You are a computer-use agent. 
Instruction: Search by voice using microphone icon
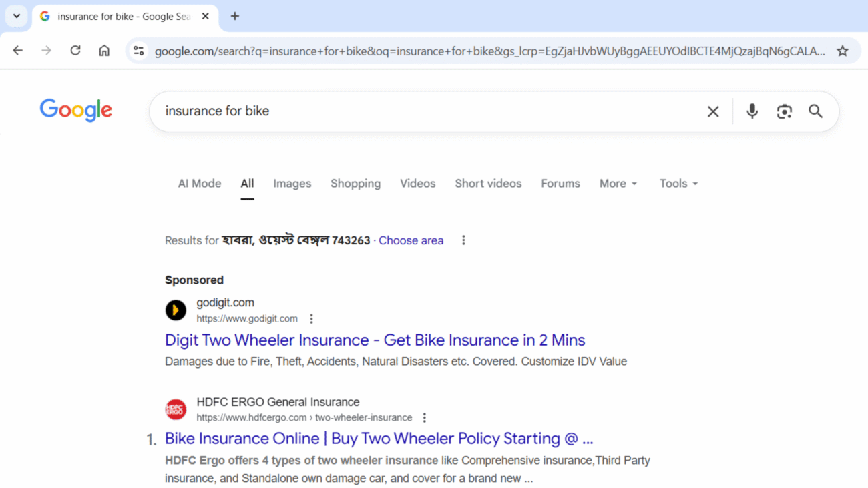(x=752, y=111)
